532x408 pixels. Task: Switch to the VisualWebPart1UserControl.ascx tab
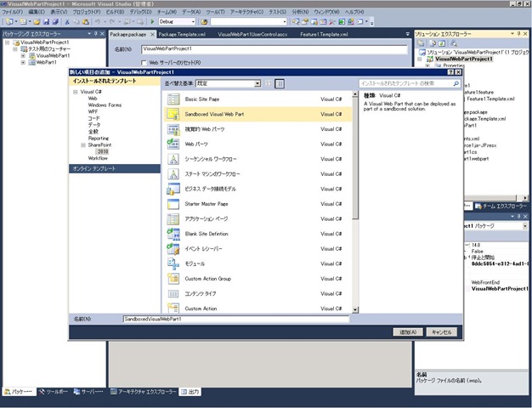[252, 34]
